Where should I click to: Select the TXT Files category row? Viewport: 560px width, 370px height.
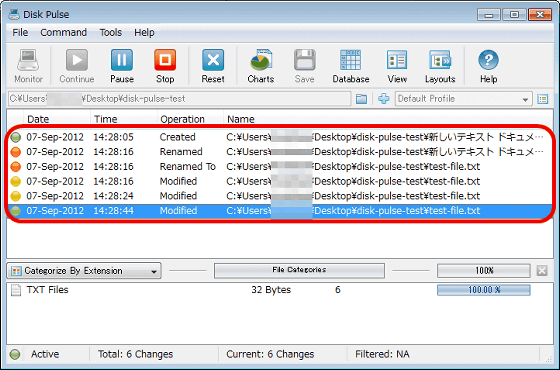click(280, 290)
